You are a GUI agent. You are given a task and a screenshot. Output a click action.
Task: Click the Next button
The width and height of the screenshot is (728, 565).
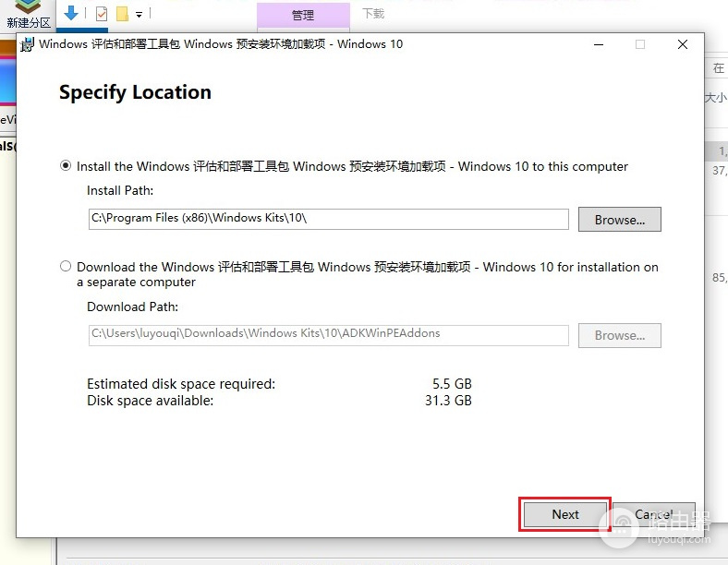(564, 514)
